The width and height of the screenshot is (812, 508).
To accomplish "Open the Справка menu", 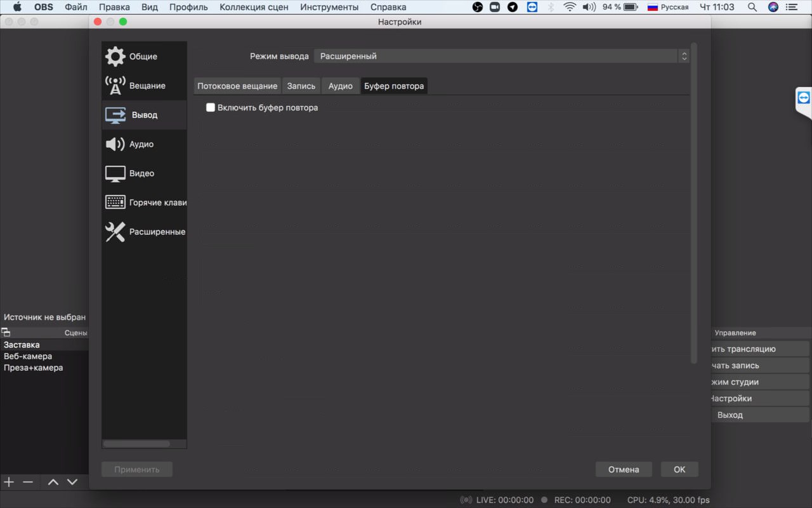I will pos(388,7).
